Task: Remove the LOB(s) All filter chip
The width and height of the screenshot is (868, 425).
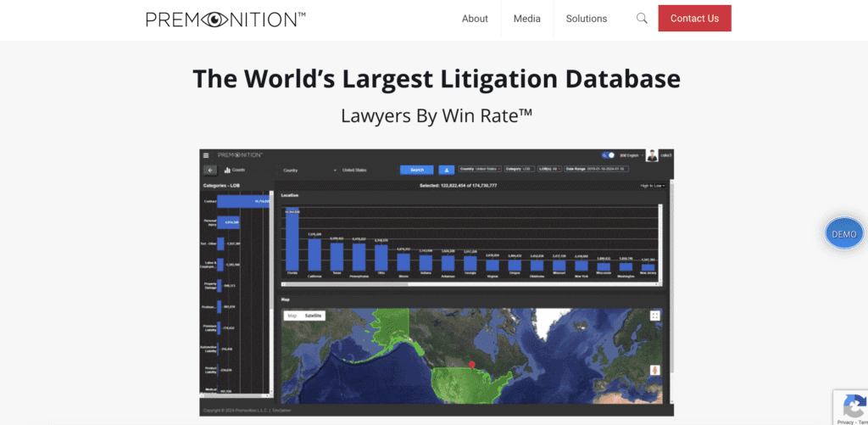Action: pyautogui.click(x=559, y=169)
